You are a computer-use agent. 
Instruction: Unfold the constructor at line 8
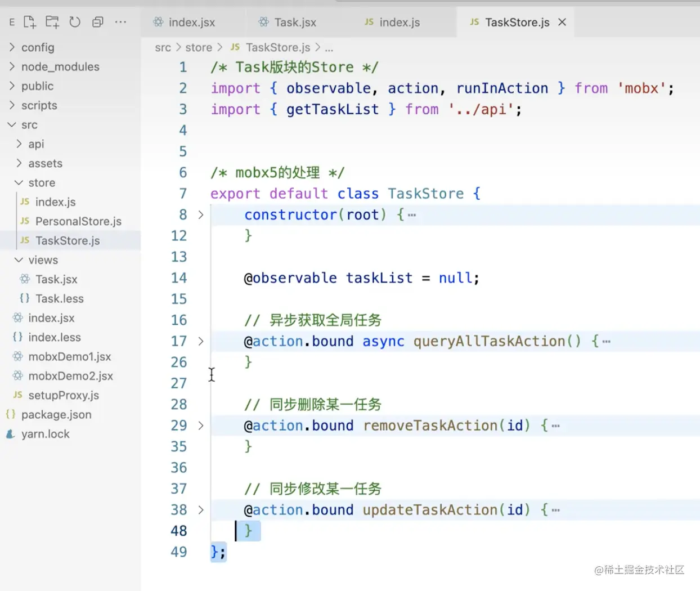coord(201,214)
